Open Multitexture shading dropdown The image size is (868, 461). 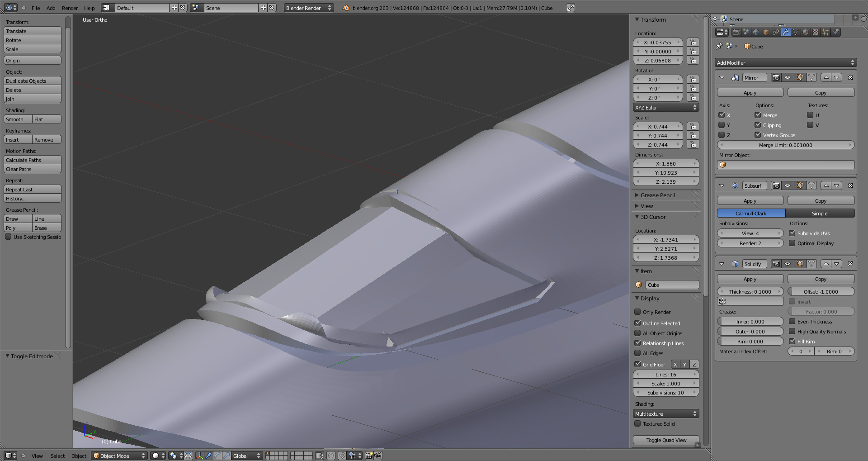[x=666, y=413]
